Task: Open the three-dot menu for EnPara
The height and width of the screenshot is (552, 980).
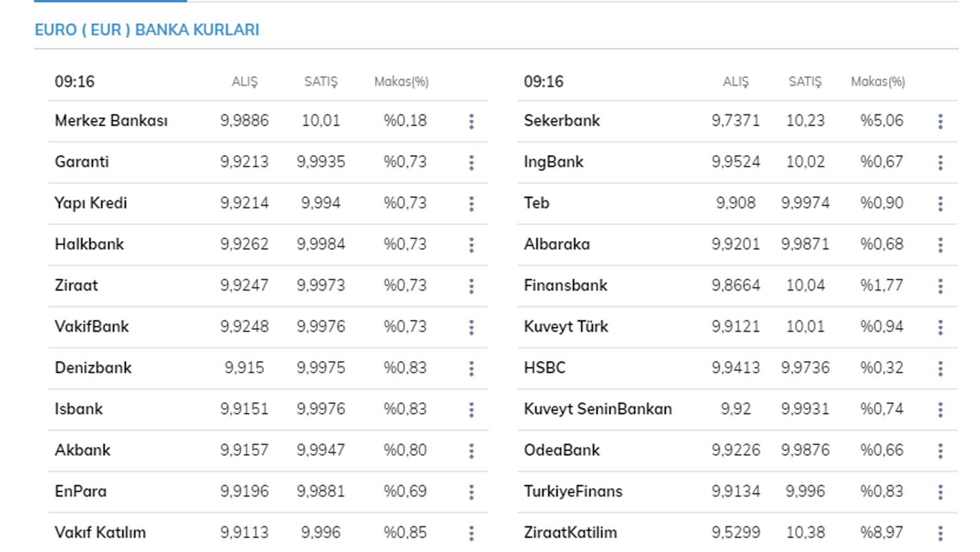Action: [471, 492]
